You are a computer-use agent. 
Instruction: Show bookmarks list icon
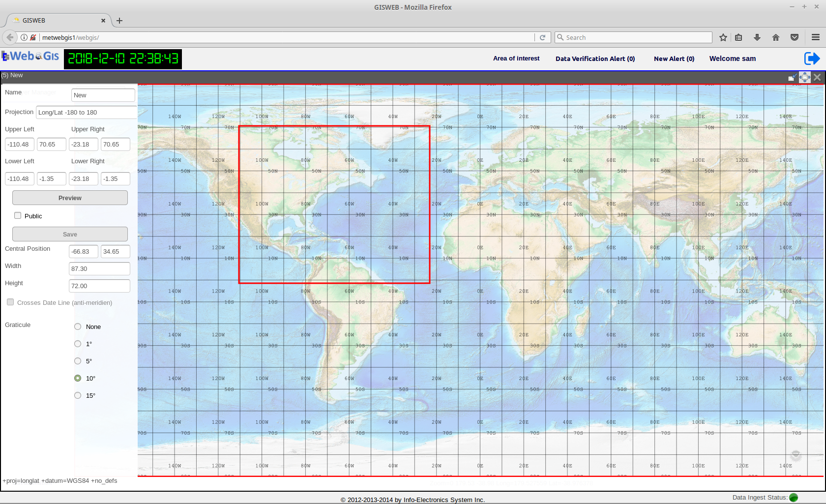pyautogui.click(x=738, y=37)
